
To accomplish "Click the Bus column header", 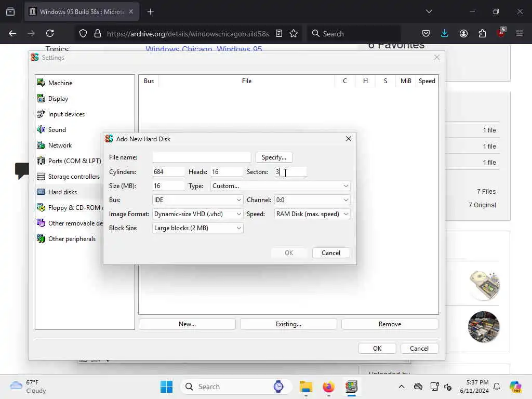I will [x=149, y=81].
